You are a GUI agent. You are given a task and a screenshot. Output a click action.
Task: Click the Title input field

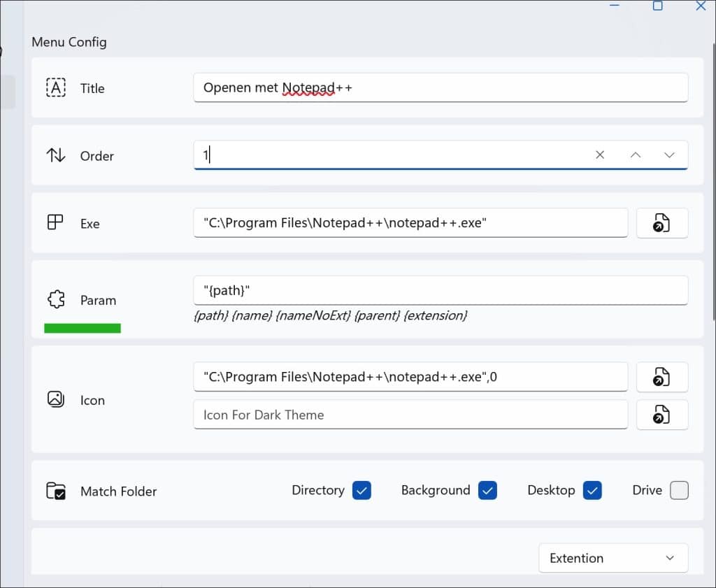point(441,88)
